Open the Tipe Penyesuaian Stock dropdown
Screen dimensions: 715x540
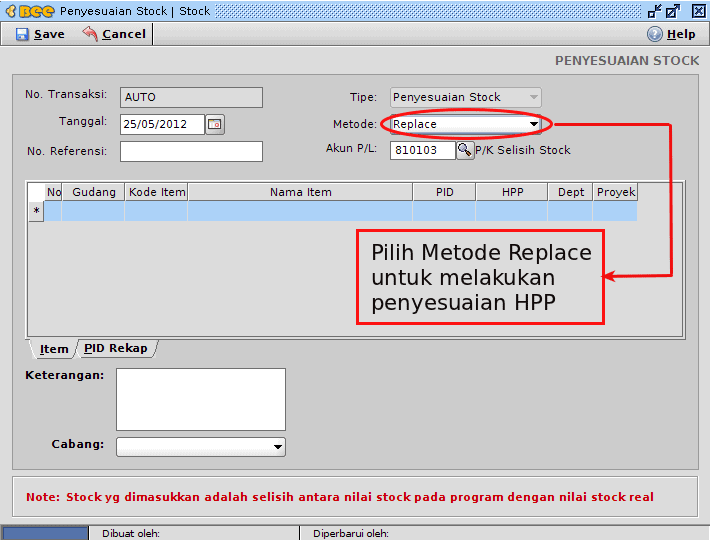pos(533,98)
